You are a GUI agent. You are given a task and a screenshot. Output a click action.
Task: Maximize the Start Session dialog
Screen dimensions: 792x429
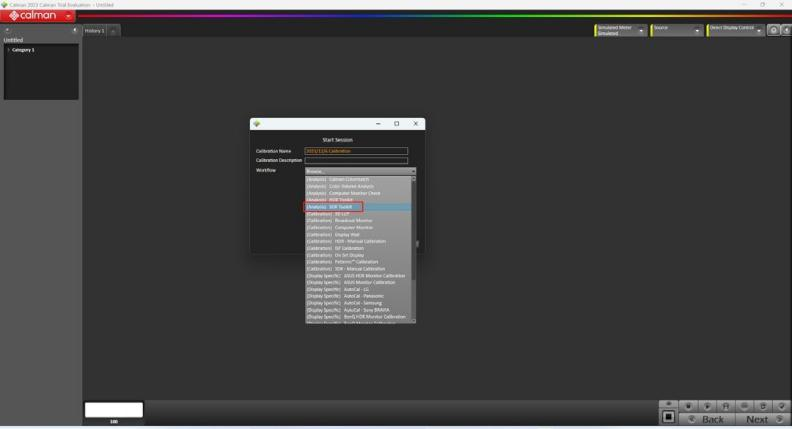397,124
